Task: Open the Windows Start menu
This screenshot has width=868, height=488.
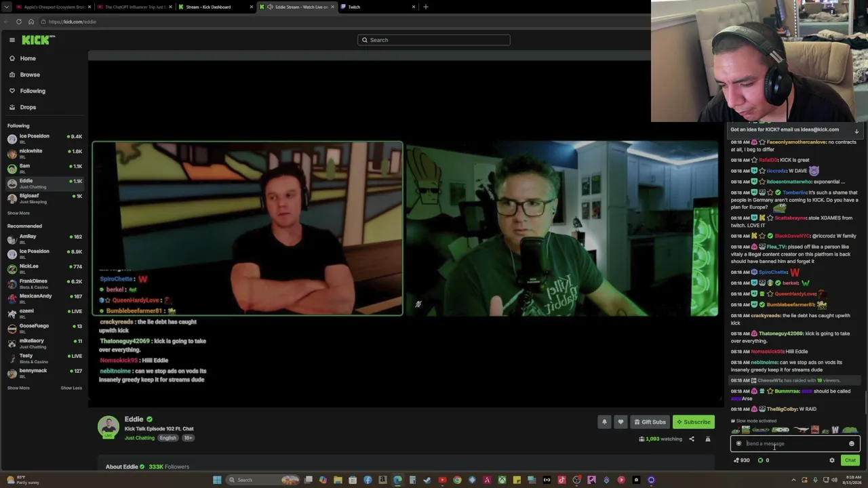Action: [x=217, y=480]
